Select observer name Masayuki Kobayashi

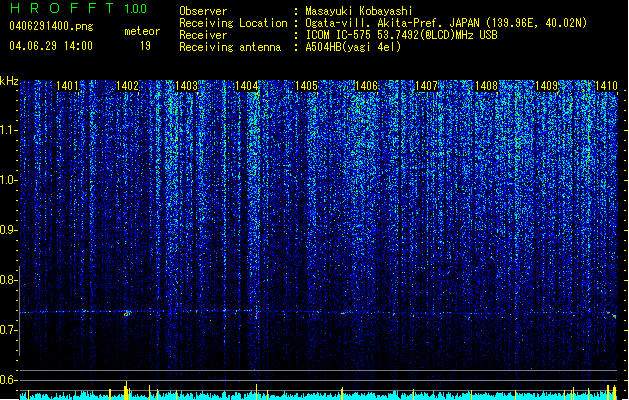pyautogui.click(x=359, y=11)
